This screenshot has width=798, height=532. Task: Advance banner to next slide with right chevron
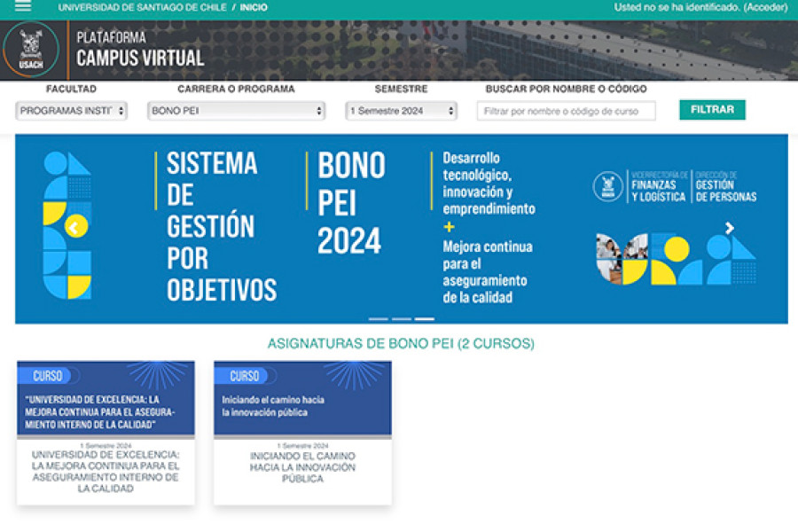(729, 226)
